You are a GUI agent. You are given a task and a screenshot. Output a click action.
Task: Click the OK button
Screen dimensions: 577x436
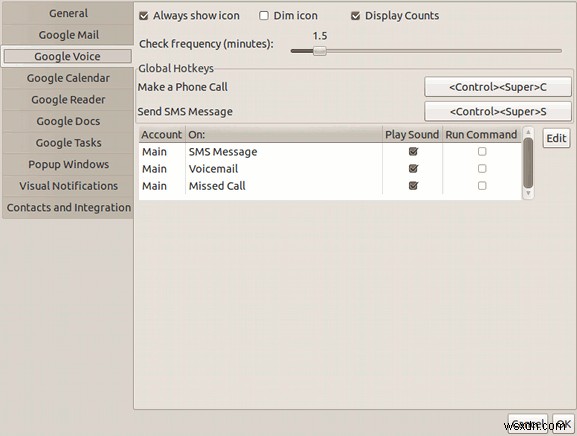pyautogui.click(x=563, y=424)
